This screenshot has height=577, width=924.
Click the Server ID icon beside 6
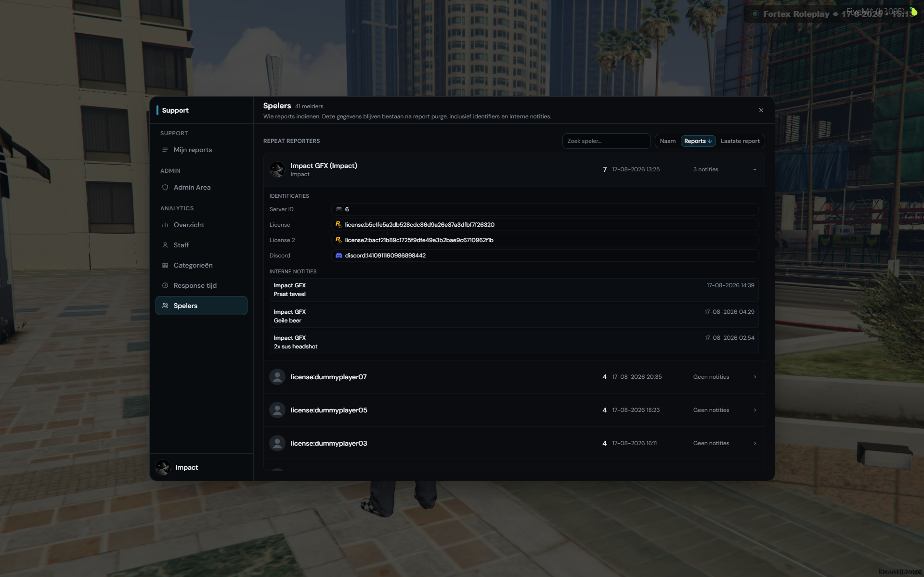338,209
